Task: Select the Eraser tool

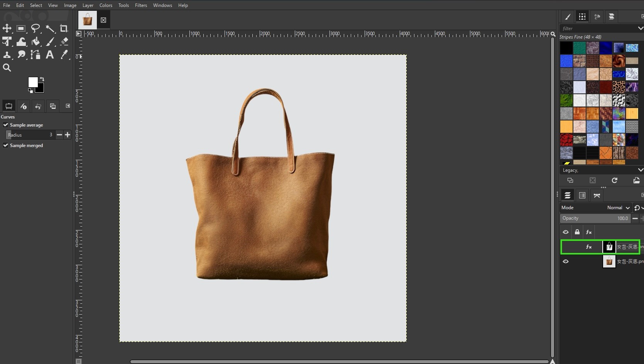Action: coord(64,41)
